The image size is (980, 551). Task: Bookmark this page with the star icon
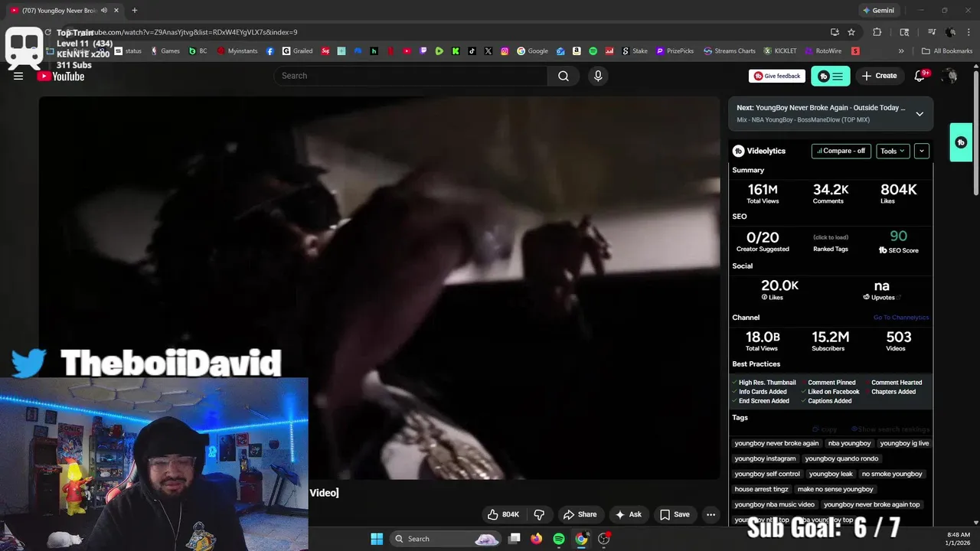tap(851, 32)
